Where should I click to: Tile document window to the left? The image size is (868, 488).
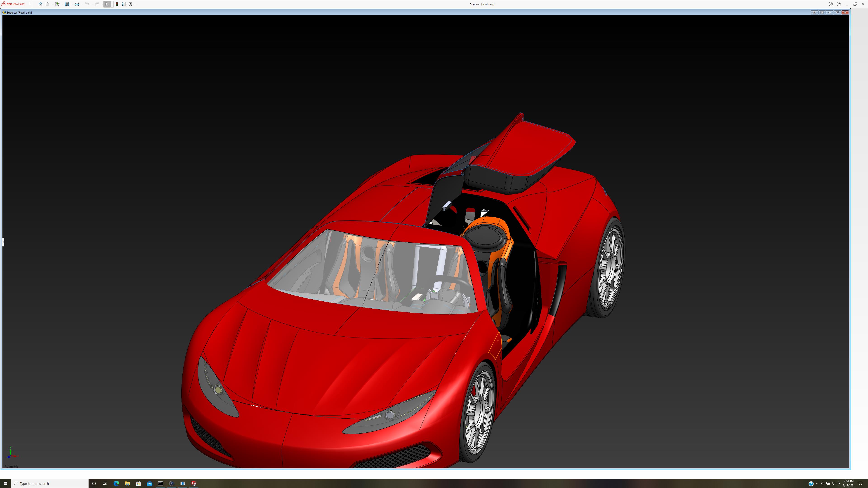coord(814,12)
